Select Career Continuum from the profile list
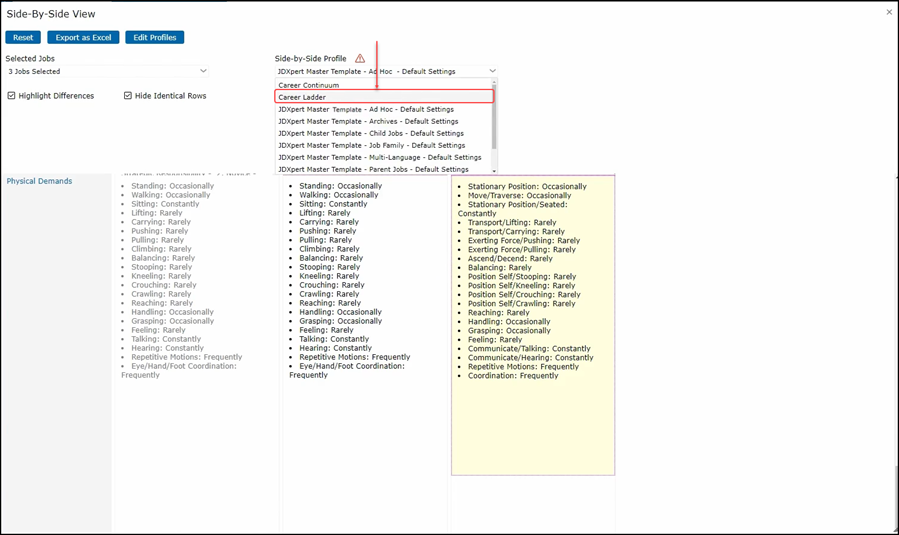This screenshot has height=535, width=899. (309, 86)
